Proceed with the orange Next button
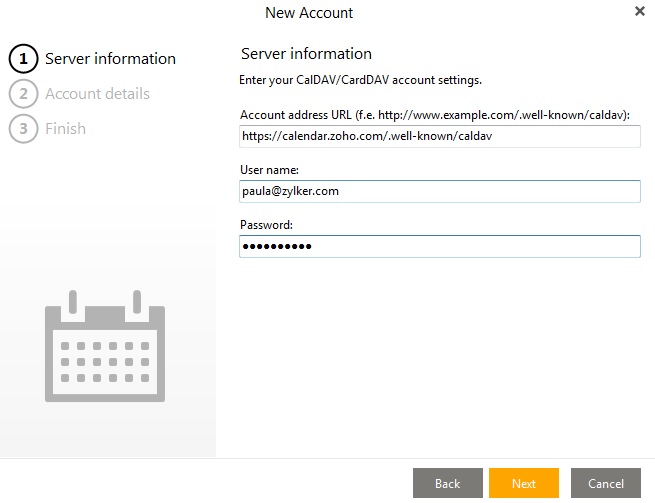Viewport: 655px width, 503px height. (523, 483)
